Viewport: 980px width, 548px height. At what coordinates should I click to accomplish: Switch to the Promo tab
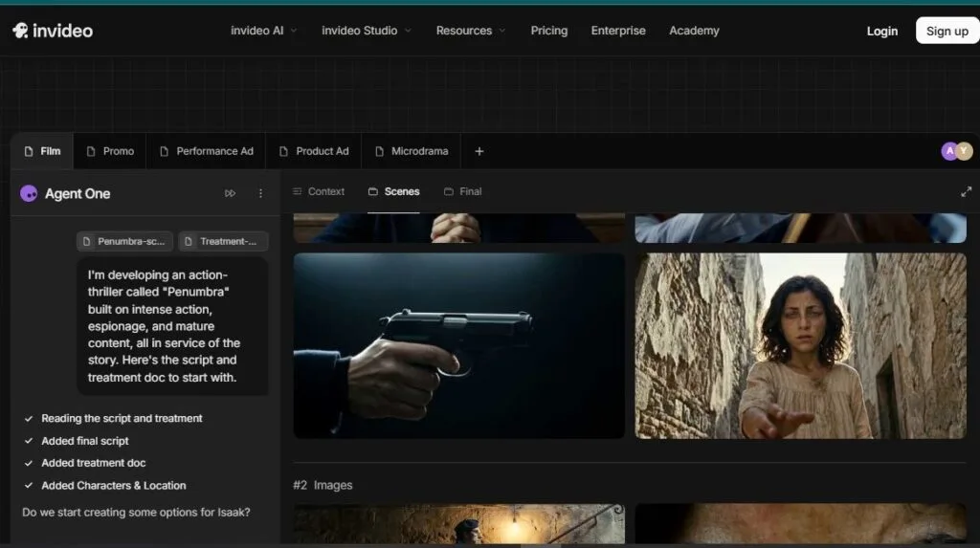pyautogui.click(x=110, y=151)
